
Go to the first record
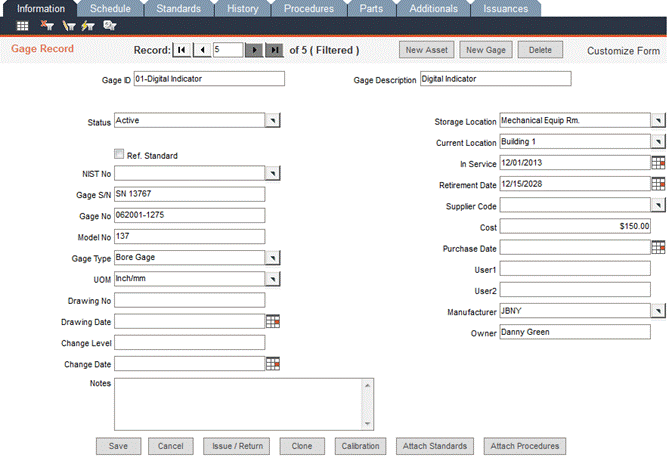tap(181, 50)
